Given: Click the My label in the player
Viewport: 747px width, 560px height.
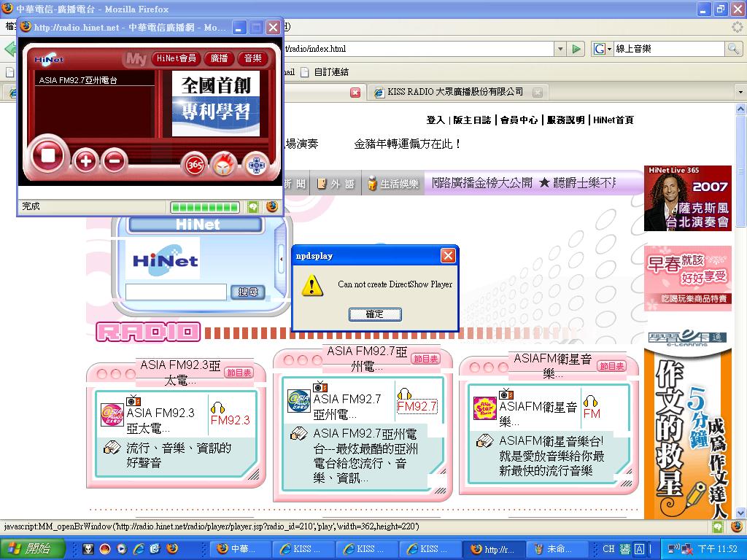Looking at the screenshot, I should [136, 58].
